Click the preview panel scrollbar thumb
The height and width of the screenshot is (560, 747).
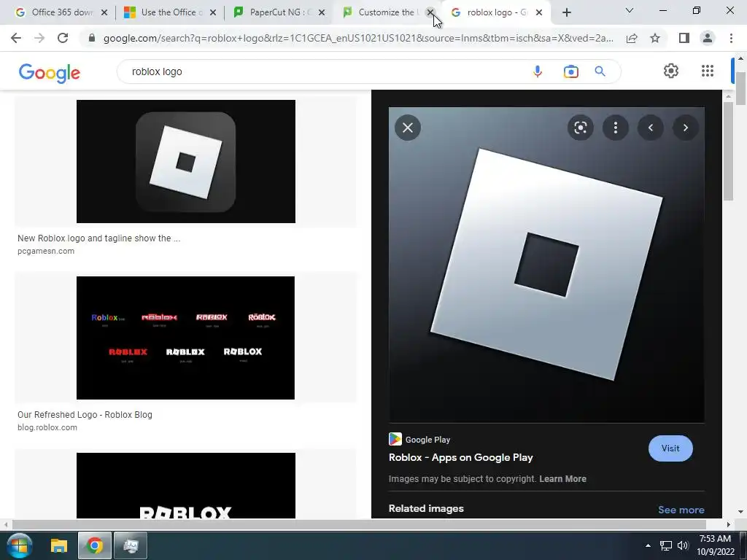click(729, 152)
